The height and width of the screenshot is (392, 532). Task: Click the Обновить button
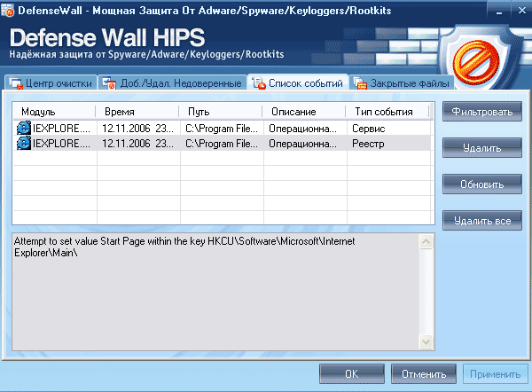pos(481,184)
